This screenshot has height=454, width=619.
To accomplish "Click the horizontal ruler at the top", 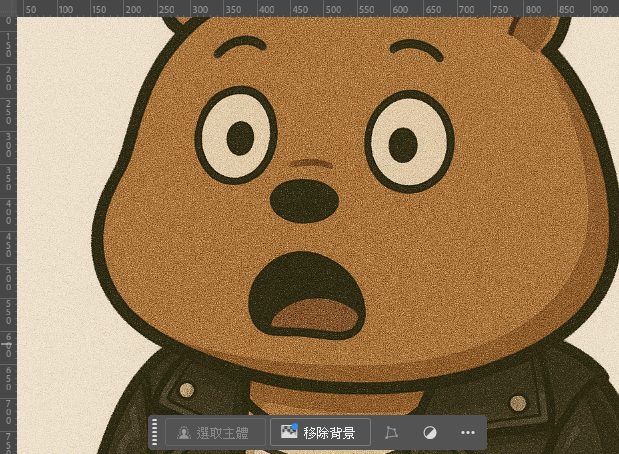I will 318,8.
